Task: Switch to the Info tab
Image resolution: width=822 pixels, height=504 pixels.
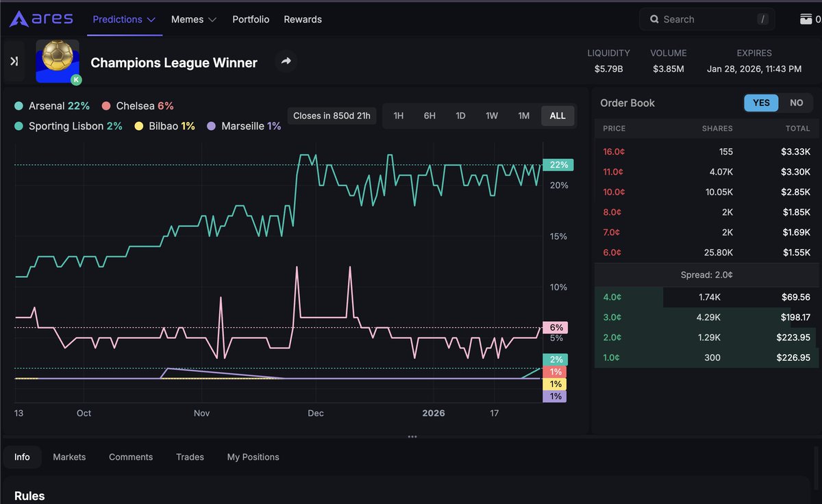Action: (x=22, y=457)
